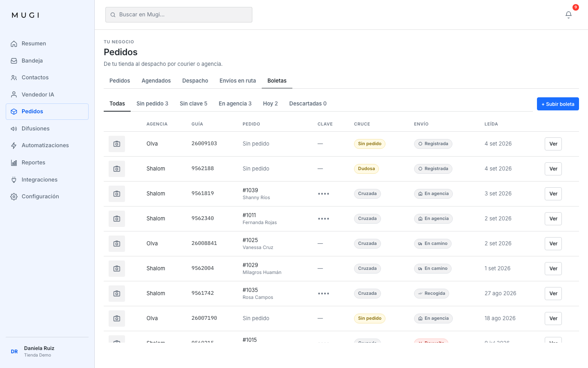Filter by Sin clave 5
This screenshot has height=368, width=588.
pyautogui.click(x=194, y=103)
